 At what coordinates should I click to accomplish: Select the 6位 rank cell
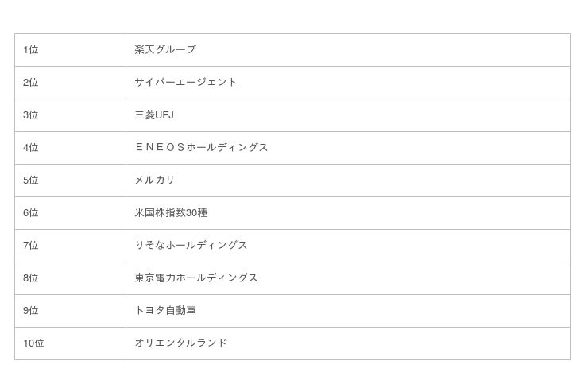pyautogui.click(x=31, y=212)
